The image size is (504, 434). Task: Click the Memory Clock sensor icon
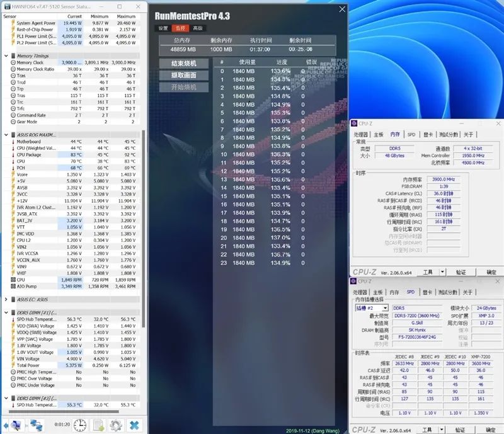[x=13, y=62]
